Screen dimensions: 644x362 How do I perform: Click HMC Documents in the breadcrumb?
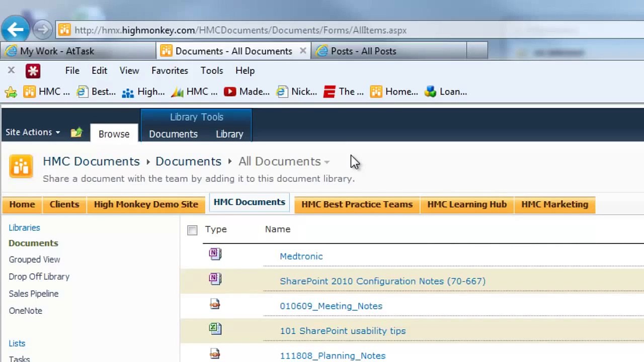91,161
